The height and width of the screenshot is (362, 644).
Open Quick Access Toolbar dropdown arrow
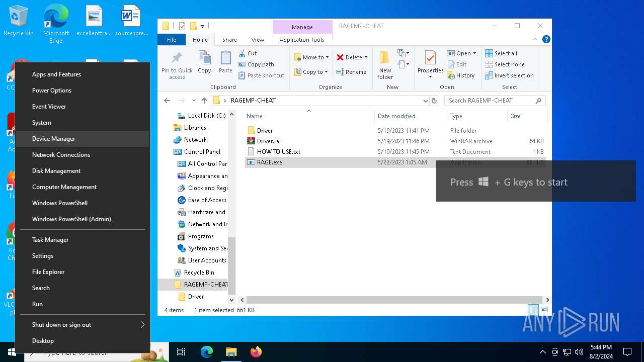pos(202,26)
